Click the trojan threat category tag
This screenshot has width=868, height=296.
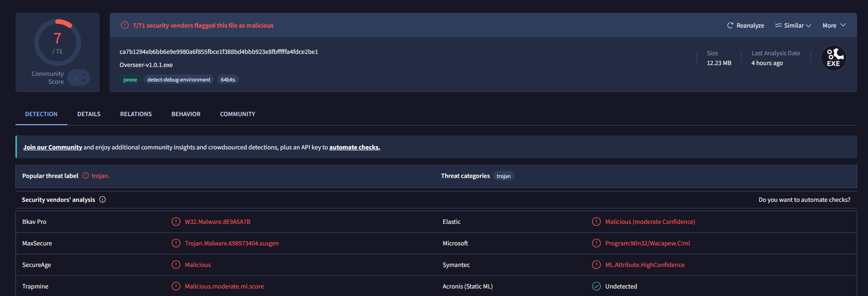pyautogui.click(x=504, y=176)
